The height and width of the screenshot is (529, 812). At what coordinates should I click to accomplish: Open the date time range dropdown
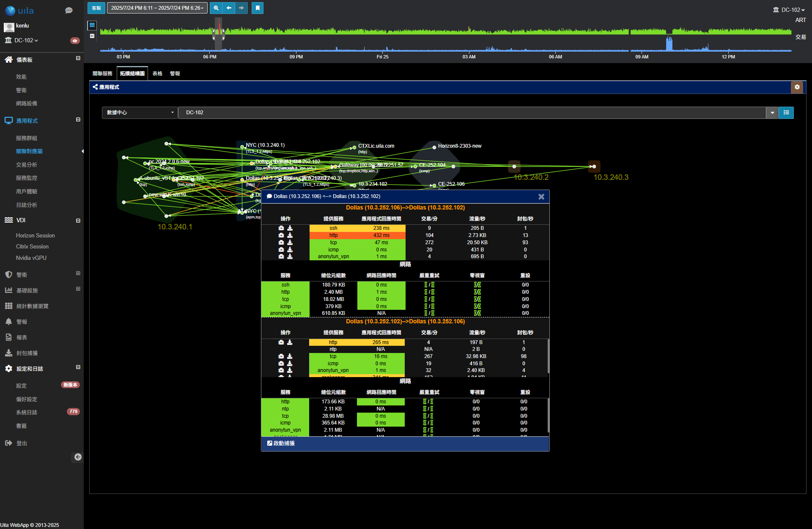coord(157,8)
